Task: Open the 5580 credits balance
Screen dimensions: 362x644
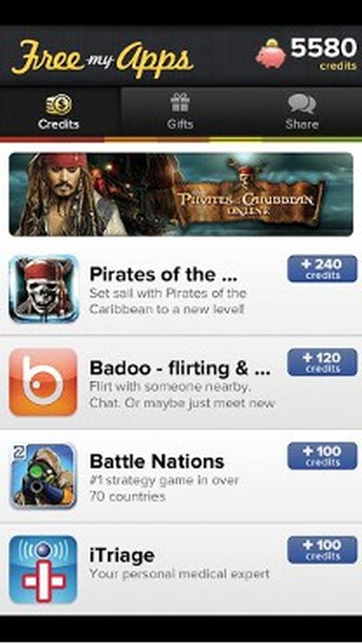Action: [324, 53]
